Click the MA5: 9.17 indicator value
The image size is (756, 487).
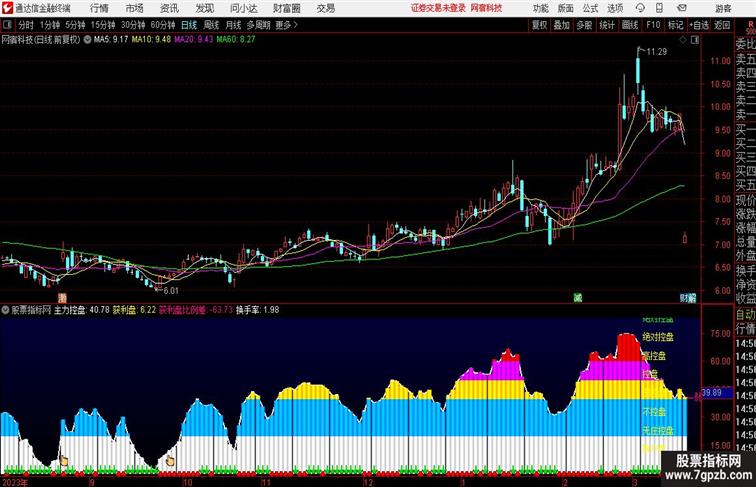tap(111, 40)
